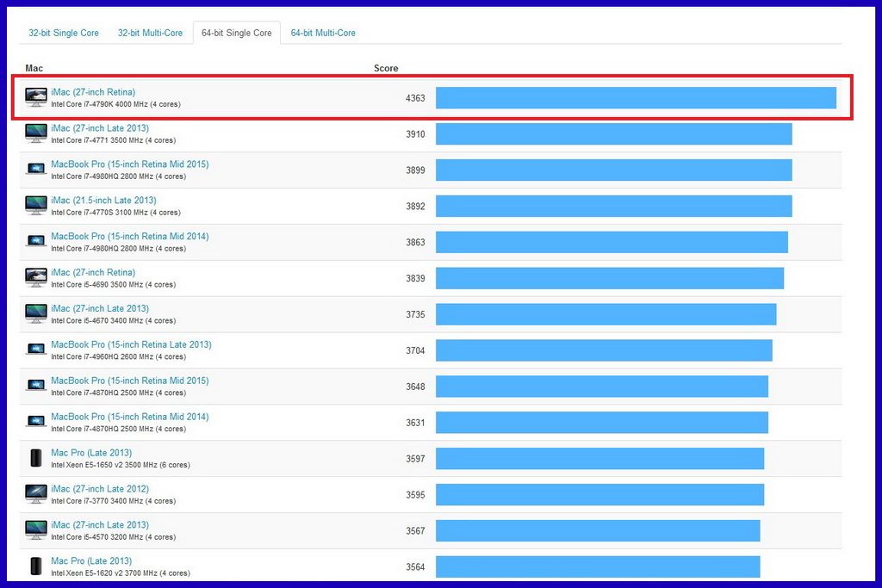Click the iMac icon in the i7-4771 row
This screenshot has width=882, height=588.
(x=36, y=133)
